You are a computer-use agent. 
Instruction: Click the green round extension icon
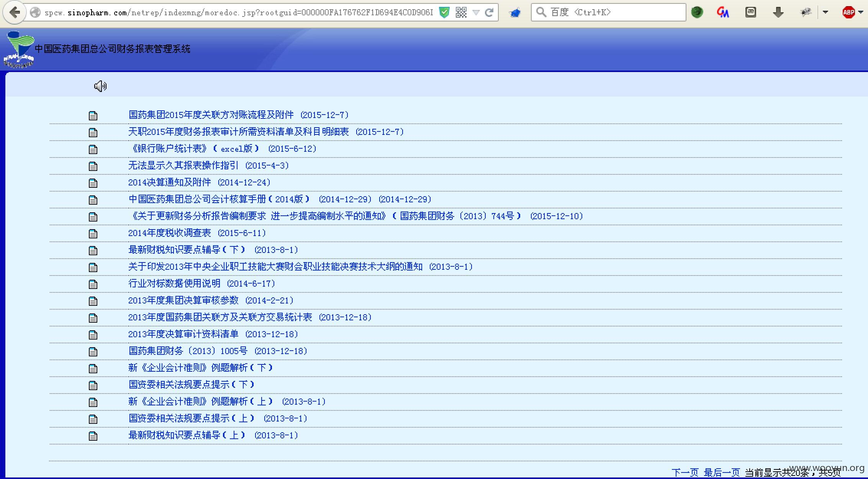click(697, 12)
